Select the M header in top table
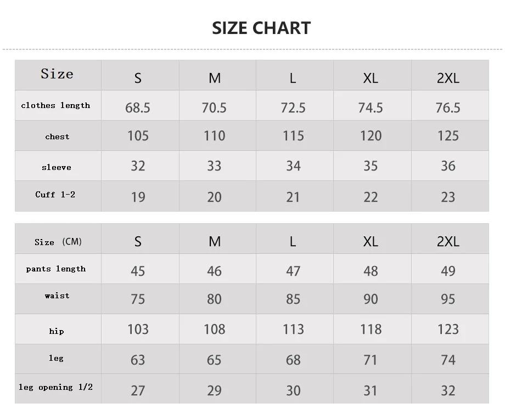The height and width of the screenshot is (420, 516). point(215,78)
